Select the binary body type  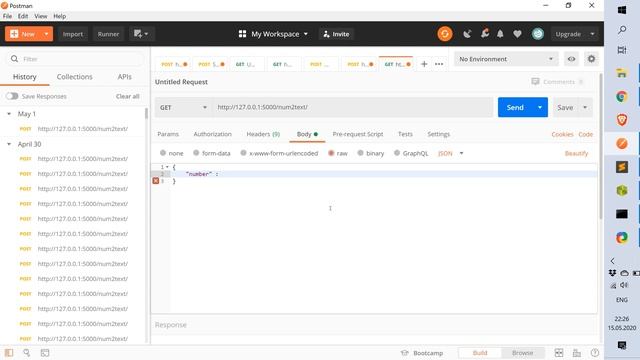click(x=360, y=153)
